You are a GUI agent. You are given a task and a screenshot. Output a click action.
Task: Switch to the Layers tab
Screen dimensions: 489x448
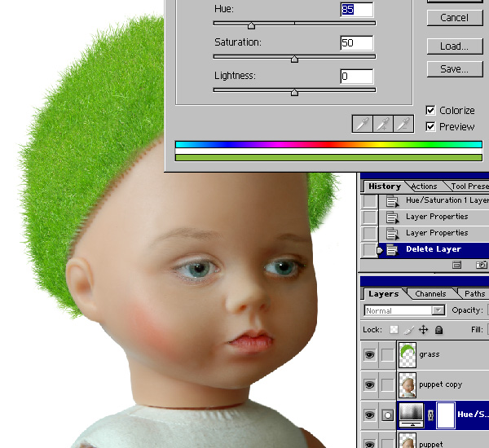pos(384,294)
